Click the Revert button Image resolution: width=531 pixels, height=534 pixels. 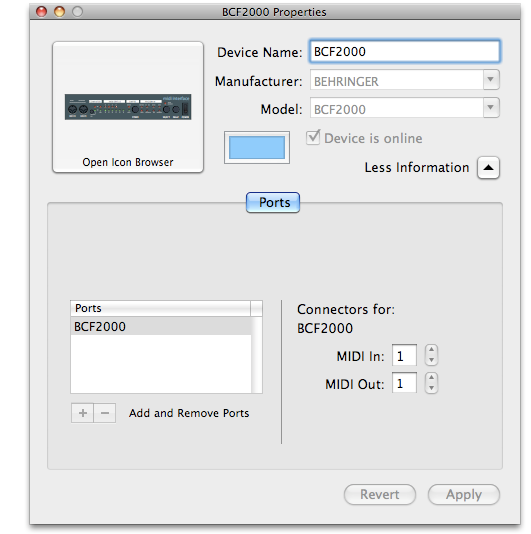click(x=380, y=494)
